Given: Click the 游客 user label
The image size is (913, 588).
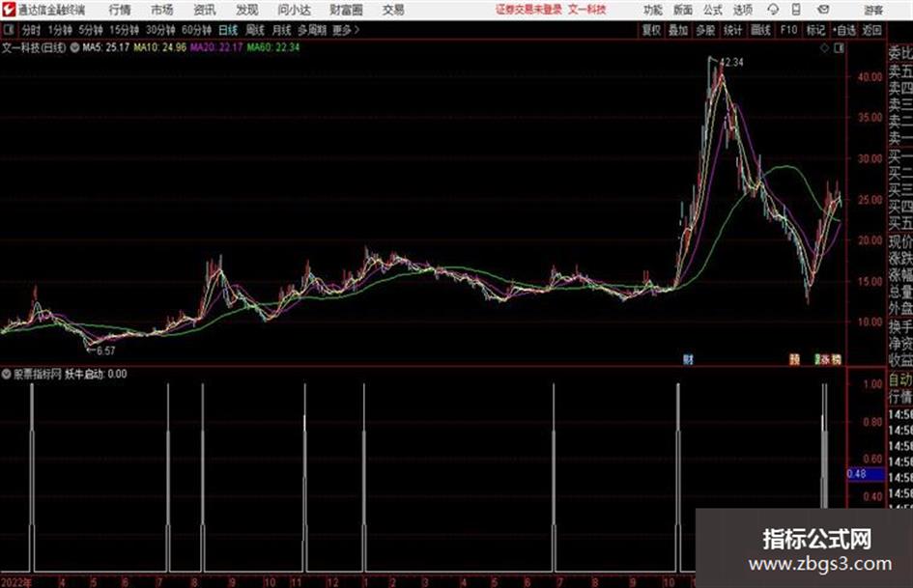Looking at the screenshot, I should [873, 10].
